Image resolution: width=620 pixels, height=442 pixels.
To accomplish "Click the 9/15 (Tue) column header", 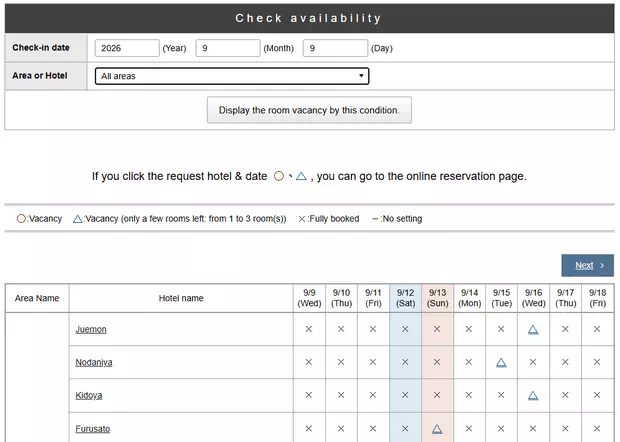I will click(501, 298).
